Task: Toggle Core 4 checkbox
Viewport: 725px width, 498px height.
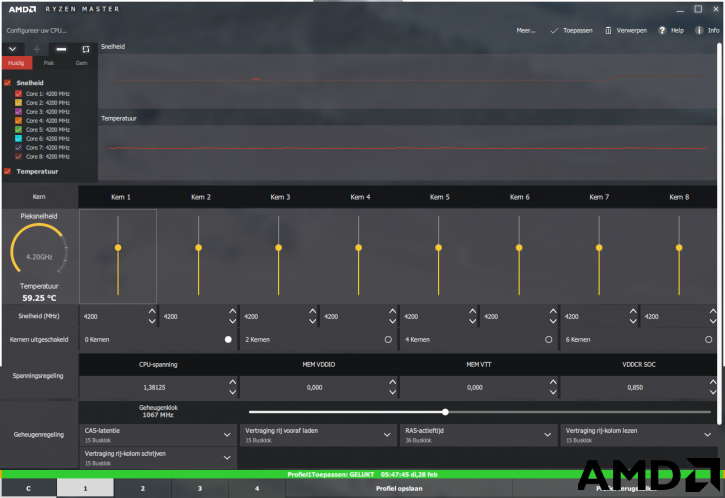Action: (x=18, y=121)
